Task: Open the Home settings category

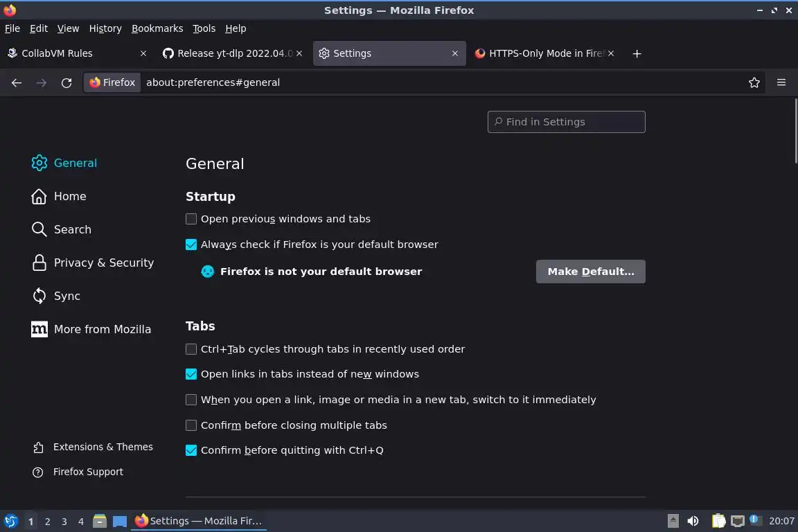Action: pos(58,197)
